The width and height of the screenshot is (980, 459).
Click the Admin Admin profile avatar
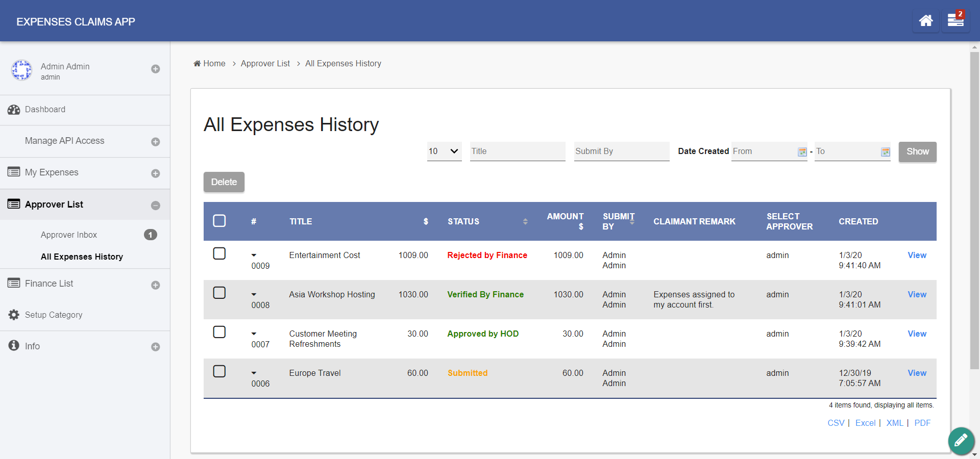[x=22, y=70]
